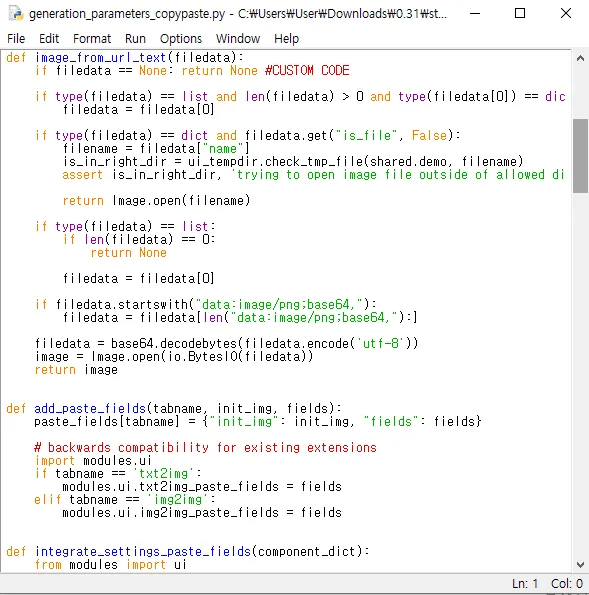Click the #CUSTOM CODE comment
Image resolution: width=589 pixels, height=595 pixels.
coord(307,70)
